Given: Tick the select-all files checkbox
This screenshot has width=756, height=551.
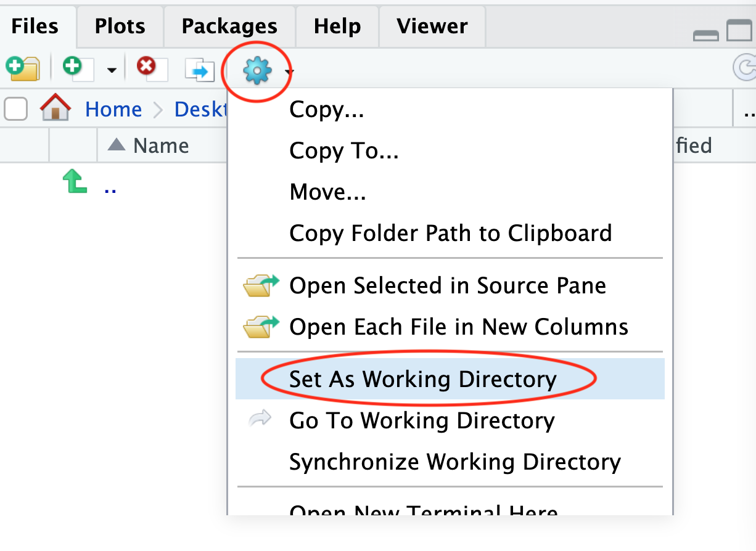Looking at the screenshot, I should [16, 109].
